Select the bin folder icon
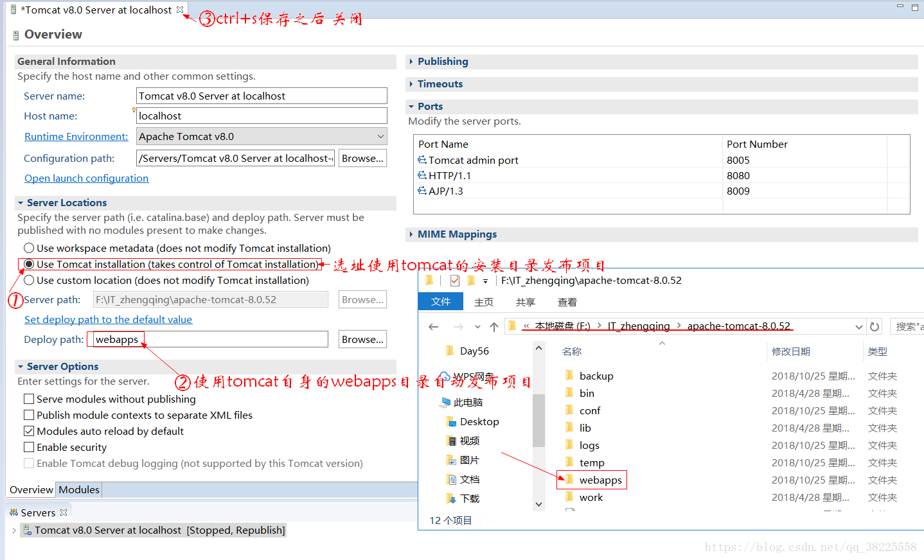This screenshot has height=560, width=924. pyautogui.click(x=569, y=392)
